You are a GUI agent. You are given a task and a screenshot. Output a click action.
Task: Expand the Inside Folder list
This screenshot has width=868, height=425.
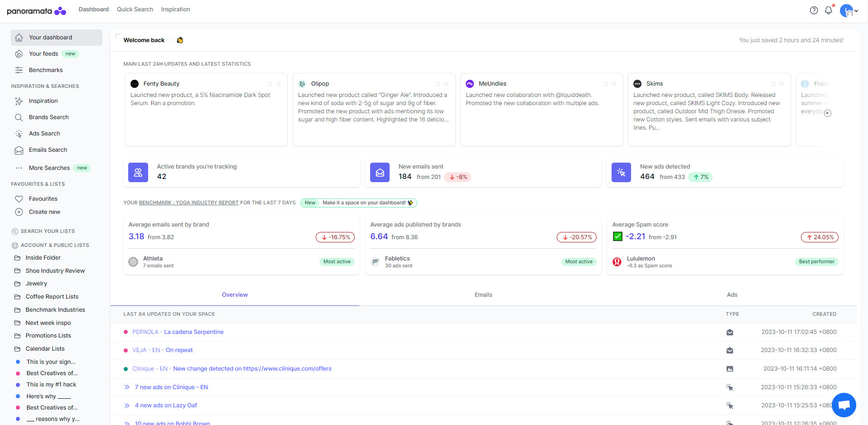pyautogui.click(x=43, y=258)
